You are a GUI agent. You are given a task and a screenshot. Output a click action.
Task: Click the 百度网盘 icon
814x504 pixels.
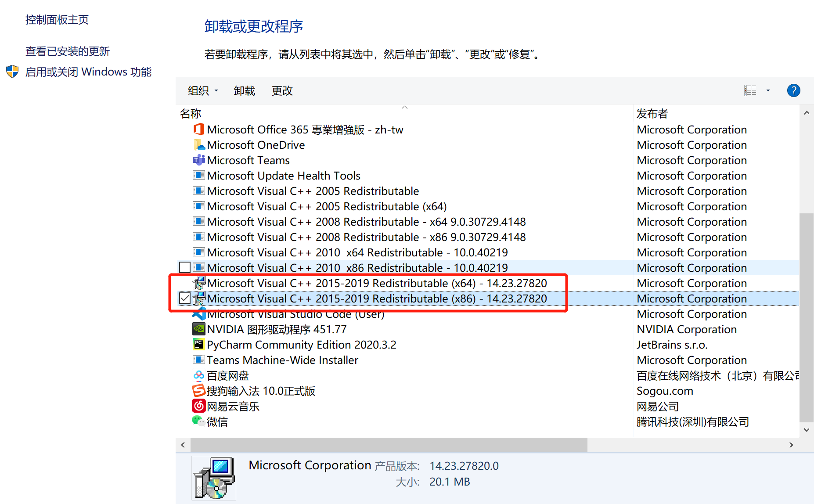point(199,375)
